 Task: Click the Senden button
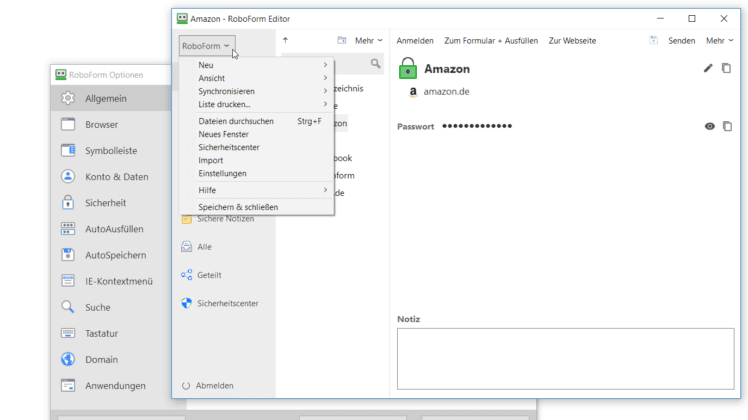[x=681, y=41]
